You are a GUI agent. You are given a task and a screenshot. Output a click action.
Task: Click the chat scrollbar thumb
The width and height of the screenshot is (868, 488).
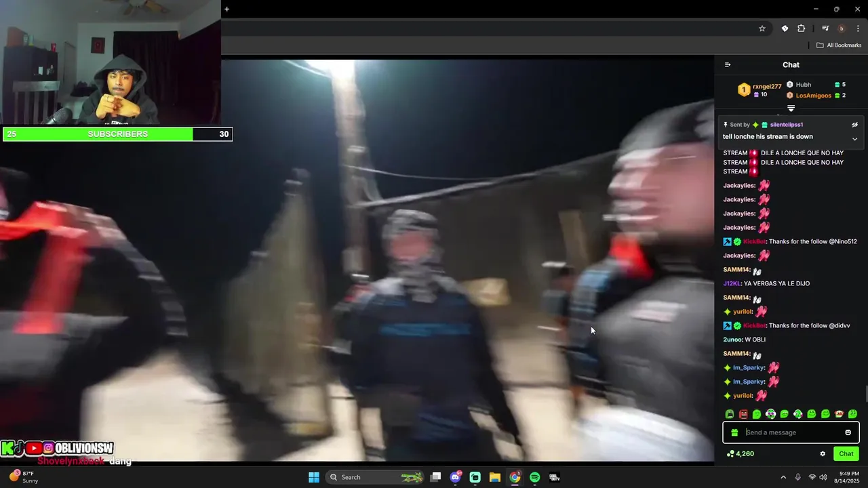pos(865,394)
